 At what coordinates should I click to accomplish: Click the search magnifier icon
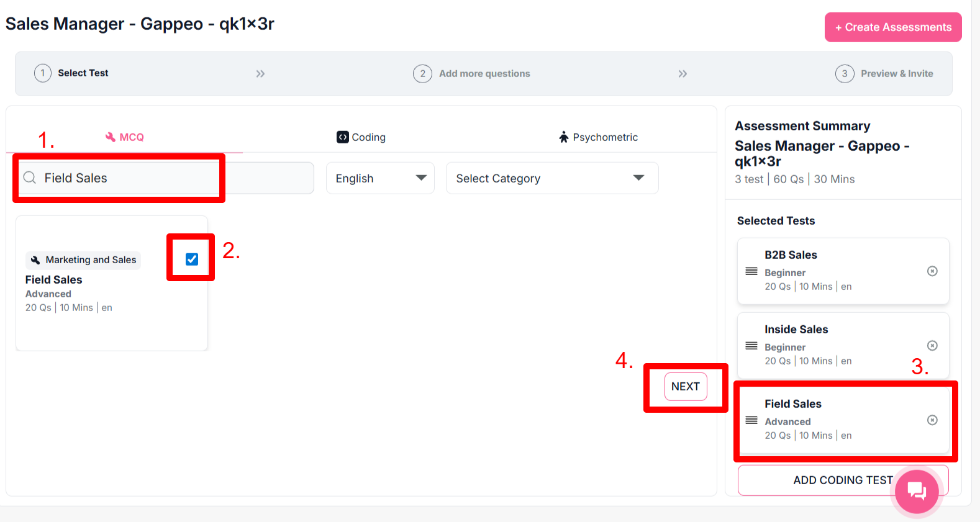tap(30, 178)
